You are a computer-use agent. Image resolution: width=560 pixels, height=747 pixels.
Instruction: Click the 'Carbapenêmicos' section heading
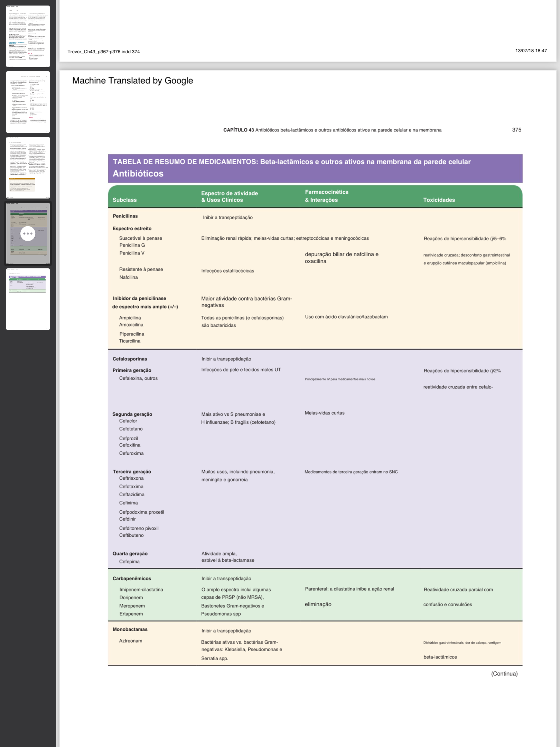pyautogui.click(x=132, y=579)
